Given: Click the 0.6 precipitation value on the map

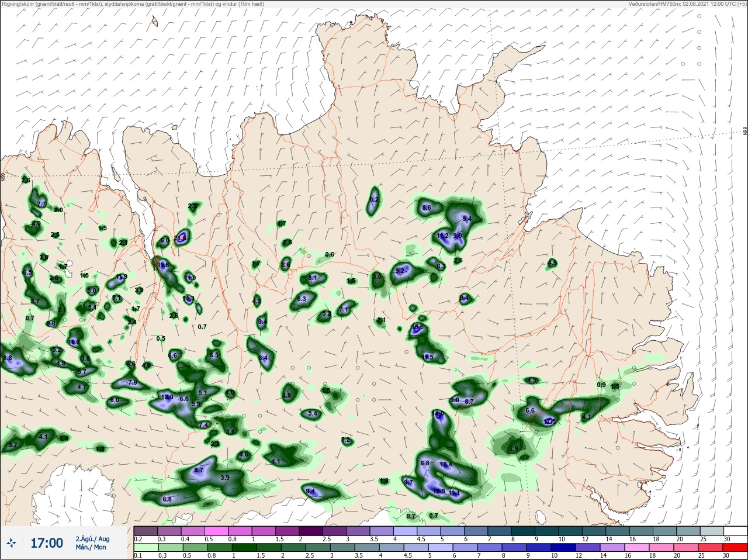Looking at the screenshot, I should [x=330, y=254].
